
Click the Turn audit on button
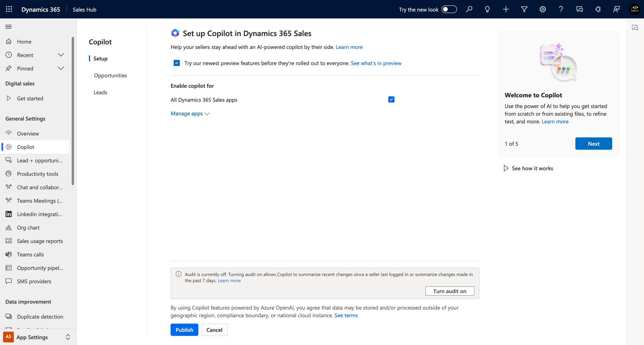pos(450,291)
